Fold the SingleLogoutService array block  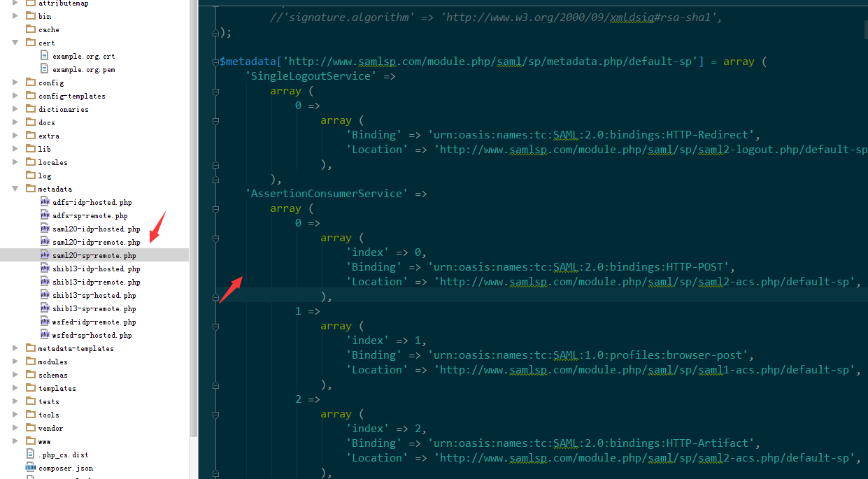click(215, 90)
